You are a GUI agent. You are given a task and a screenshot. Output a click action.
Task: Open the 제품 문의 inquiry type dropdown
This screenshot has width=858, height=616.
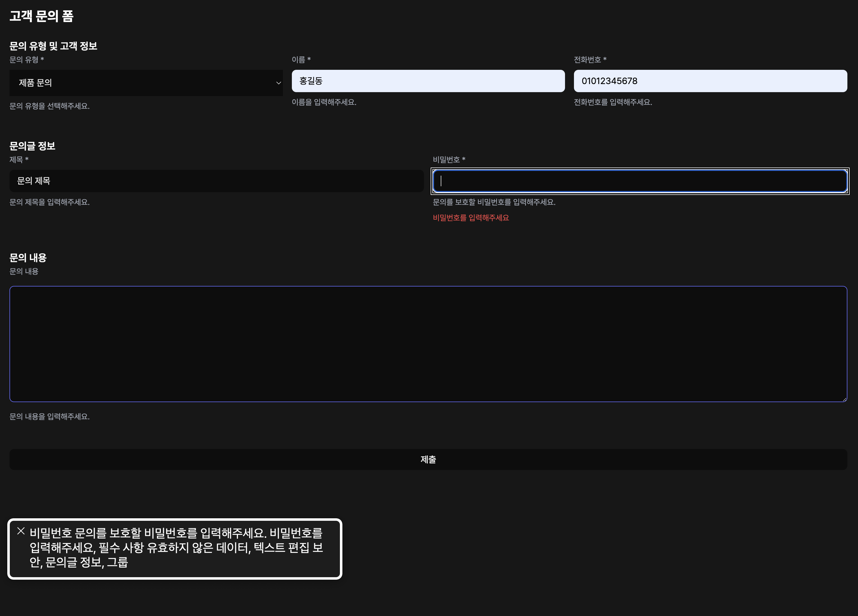(146, 83)
